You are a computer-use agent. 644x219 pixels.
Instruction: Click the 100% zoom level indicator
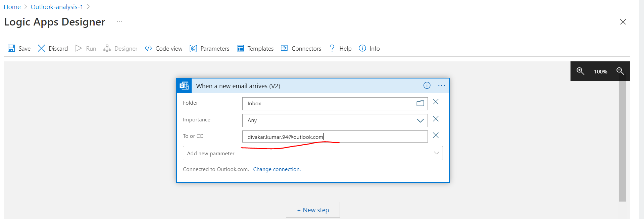600,71
